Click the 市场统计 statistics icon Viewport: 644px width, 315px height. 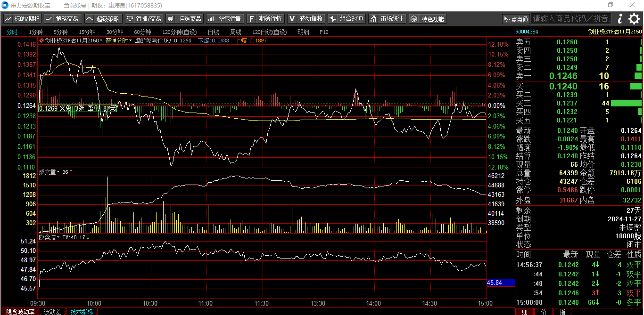(387, 19)
